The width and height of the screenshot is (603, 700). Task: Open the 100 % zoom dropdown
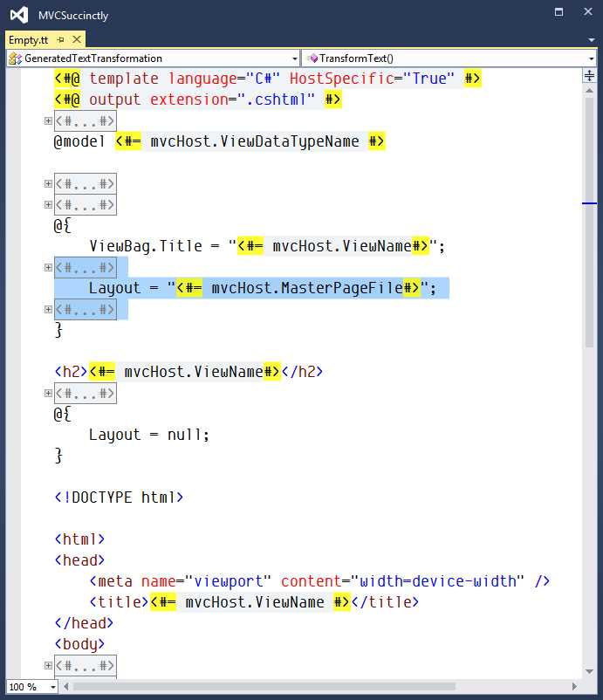(x=53, y=687)
